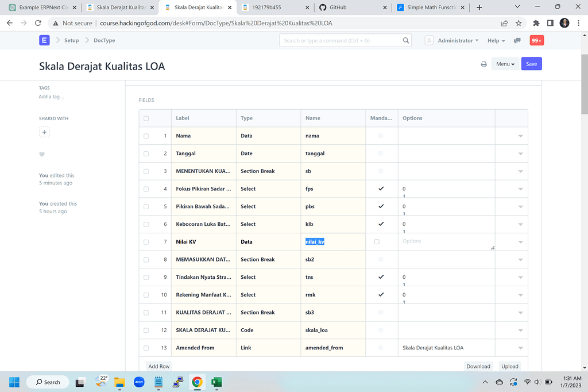Add a new field row with Add Row
This screenshot has width=588, height=392.
(158, 366)
